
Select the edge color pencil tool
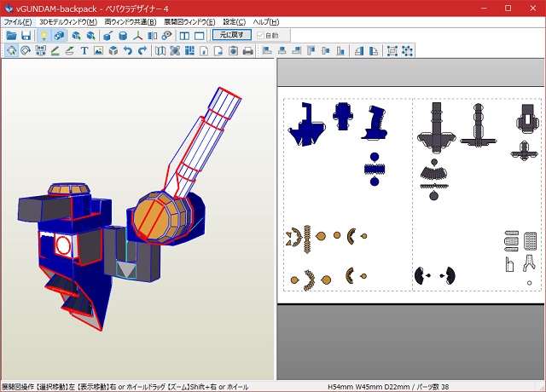pos(55,51)
